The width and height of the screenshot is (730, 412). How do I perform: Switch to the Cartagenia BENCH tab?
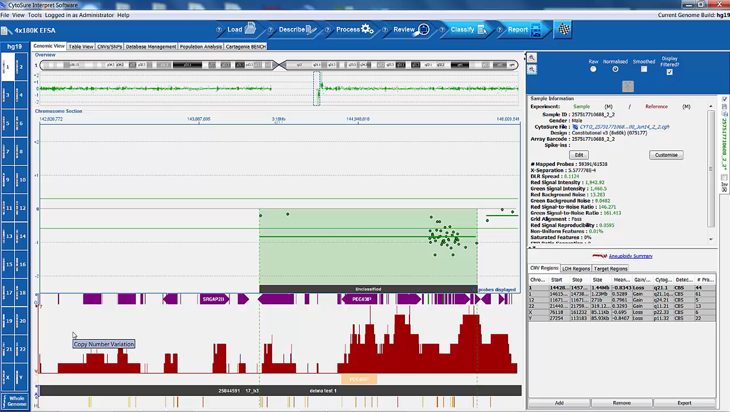[245, 47]
